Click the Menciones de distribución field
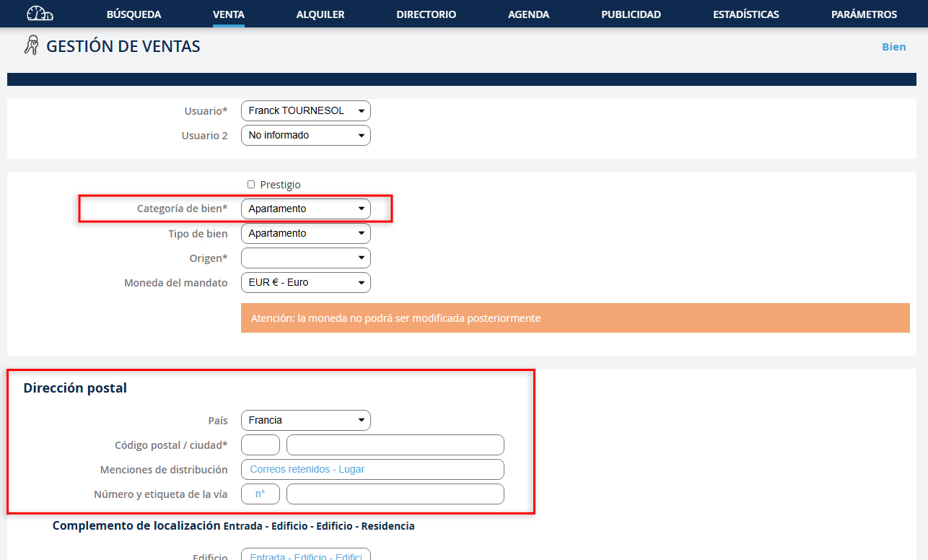 click(x=372, y=469)
